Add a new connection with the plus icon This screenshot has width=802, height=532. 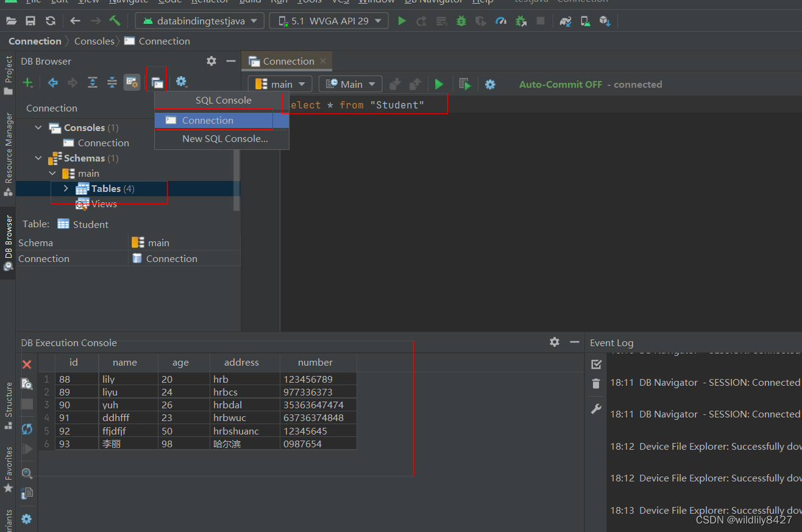(27, 82)
